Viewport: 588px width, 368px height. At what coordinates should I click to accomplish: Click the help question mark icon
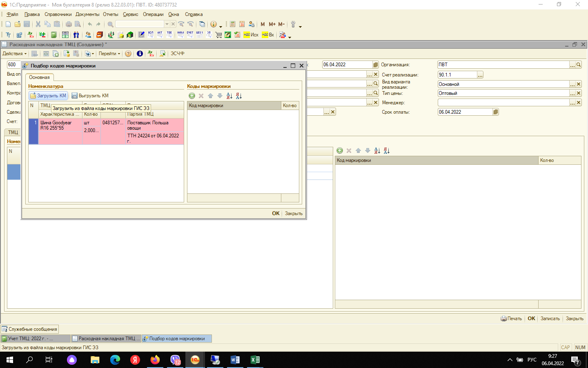coord(128,54)
